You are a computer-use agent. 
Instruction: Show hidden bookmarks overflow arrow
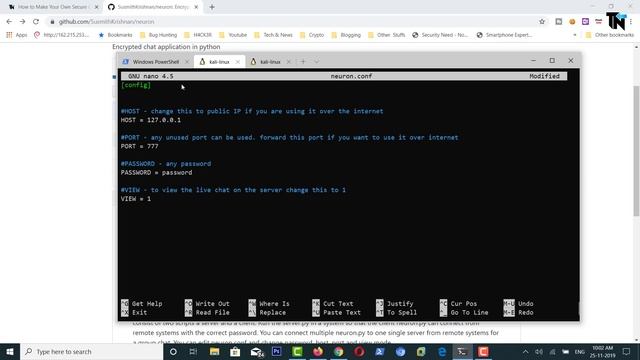coord(575,35)
